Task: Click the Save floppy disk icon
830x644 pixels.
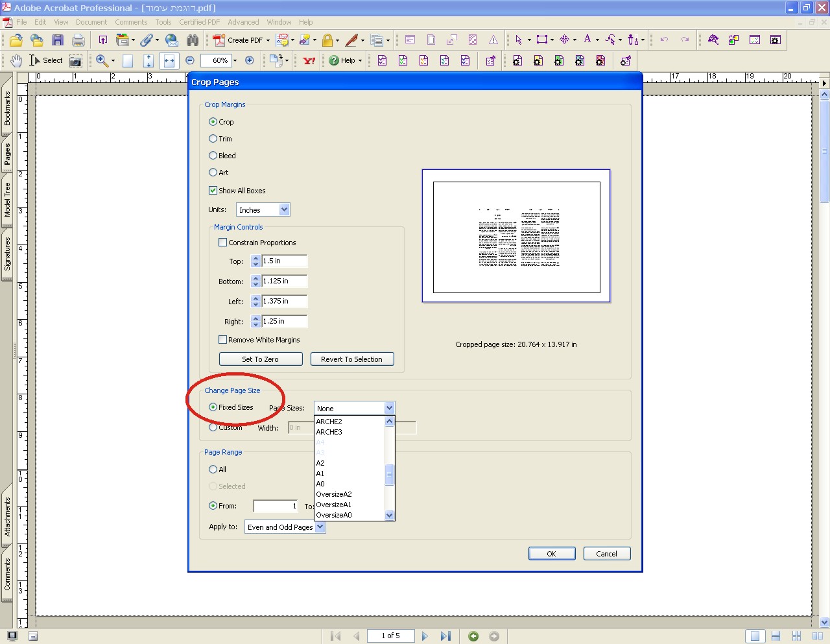Action: (x=58, y=40)
